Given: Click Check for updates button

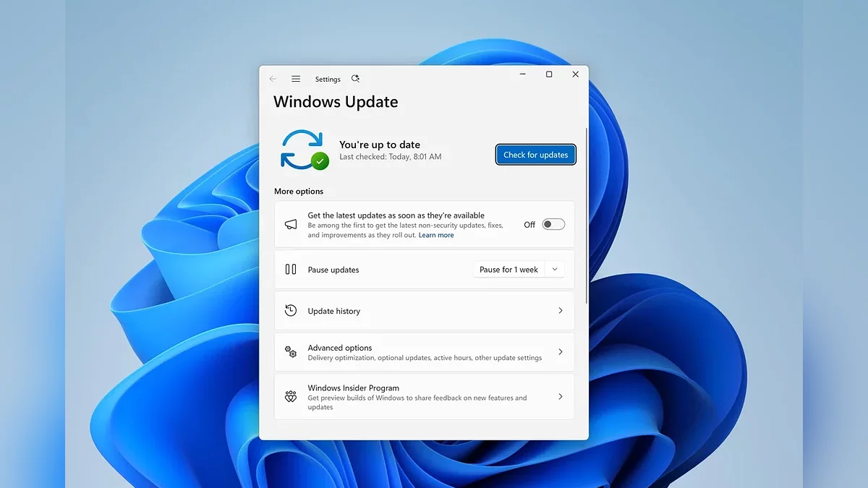Looking at the screenshot, I should [x=536, y=155].
